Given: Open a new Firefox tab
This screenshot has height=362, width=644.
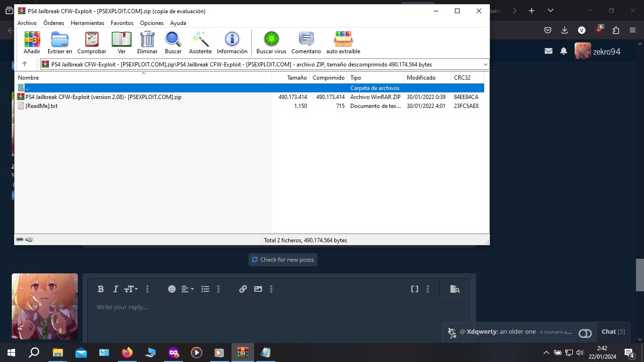Looking at the screenshot, I should coord(532,10).
